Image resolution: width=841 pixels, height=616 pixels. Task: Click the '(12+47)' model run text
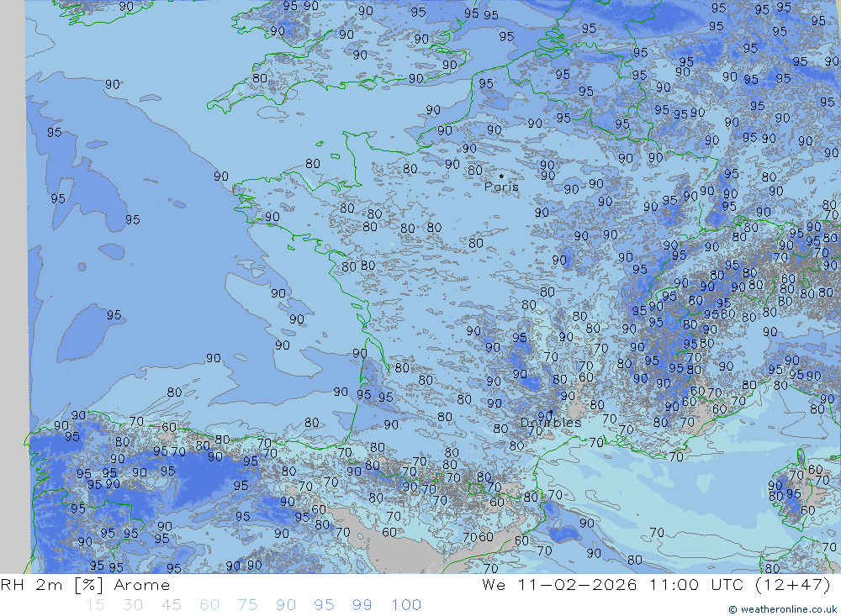793,584
